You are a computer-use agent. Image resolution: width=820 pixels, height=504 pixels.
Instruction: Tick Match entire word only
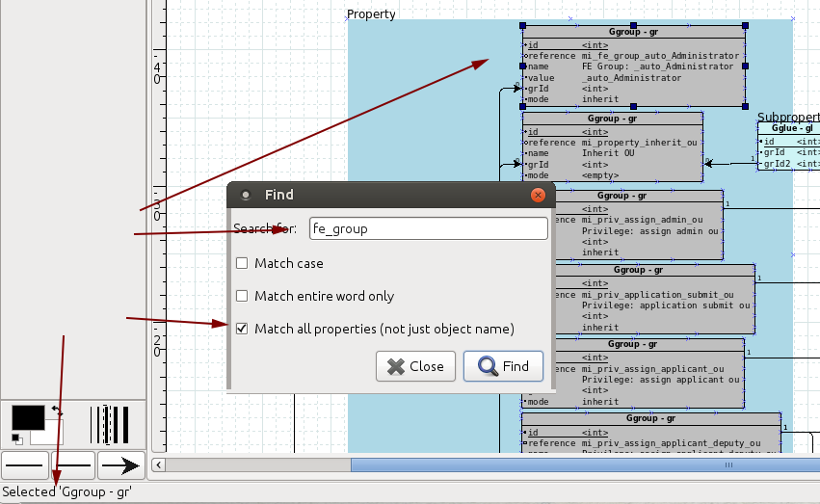tap(243, 296)
